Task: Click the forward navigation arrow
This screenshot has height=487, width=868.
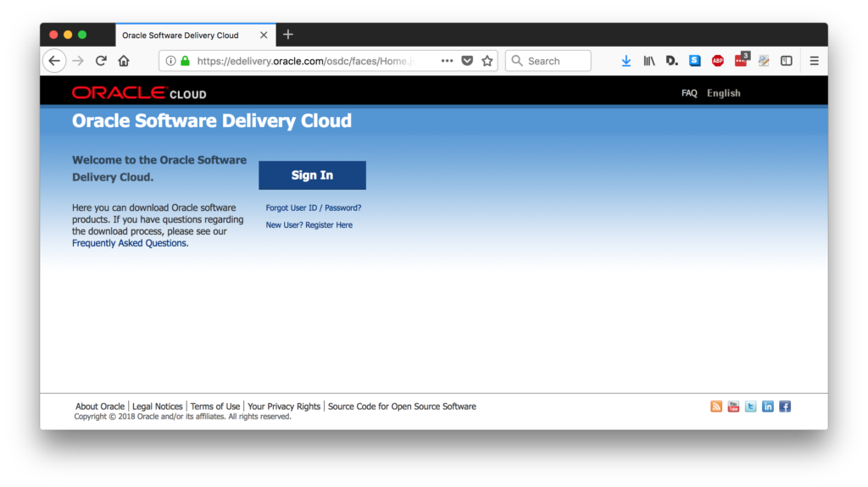Action: [x=78, y=61]
